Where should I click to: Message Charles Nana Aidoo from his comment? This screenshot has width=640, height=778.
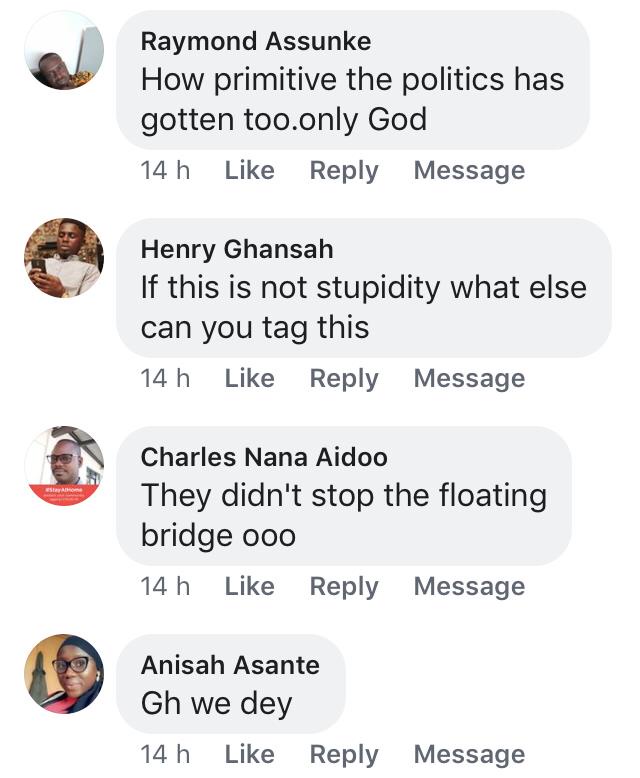click(x=469, y=587)
